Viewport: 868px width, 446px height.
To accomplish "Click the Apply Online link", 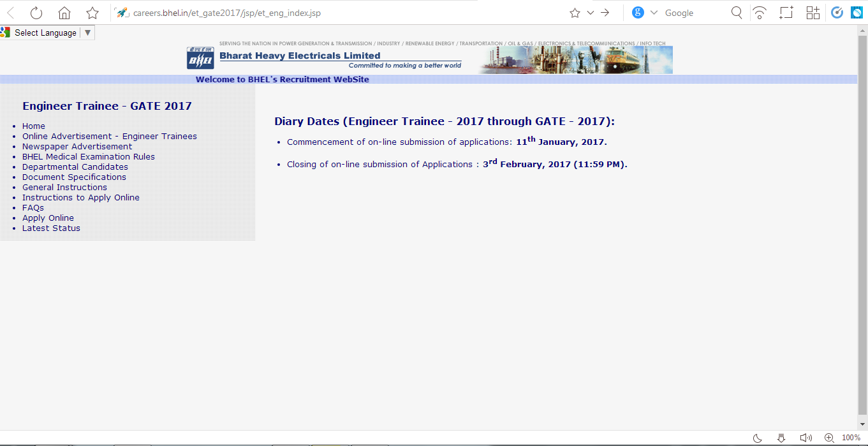I will (x=48, y=218).
